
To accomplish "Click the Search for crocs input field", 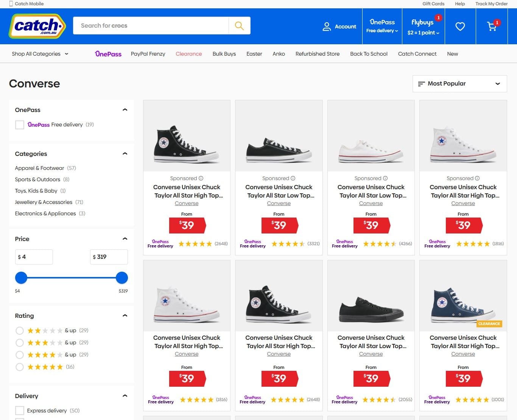I will [x=151, y=26].
